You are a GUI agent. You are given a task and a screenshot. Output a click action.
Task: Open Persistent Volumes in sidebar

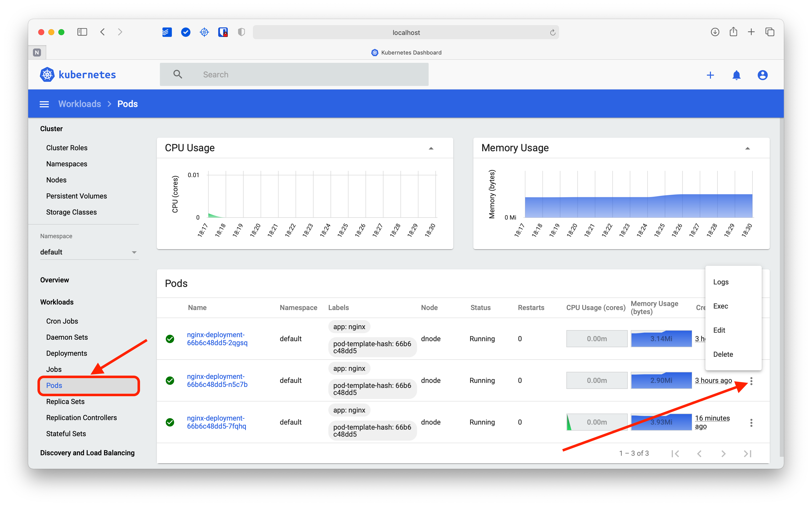pos(76,196)
